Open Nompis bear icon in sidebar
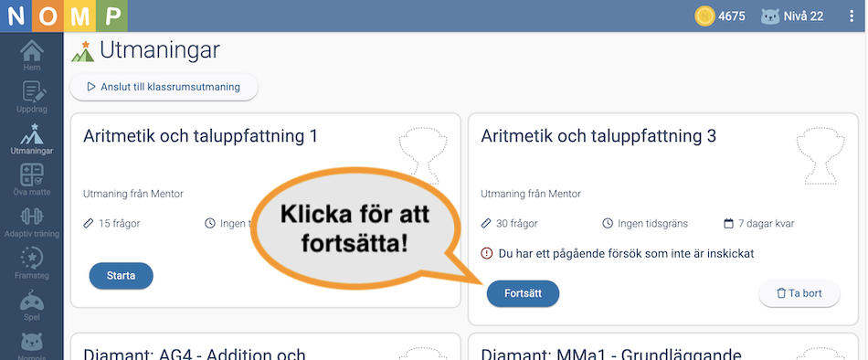This screenshot has width=868, height=360. click(32, 342)
